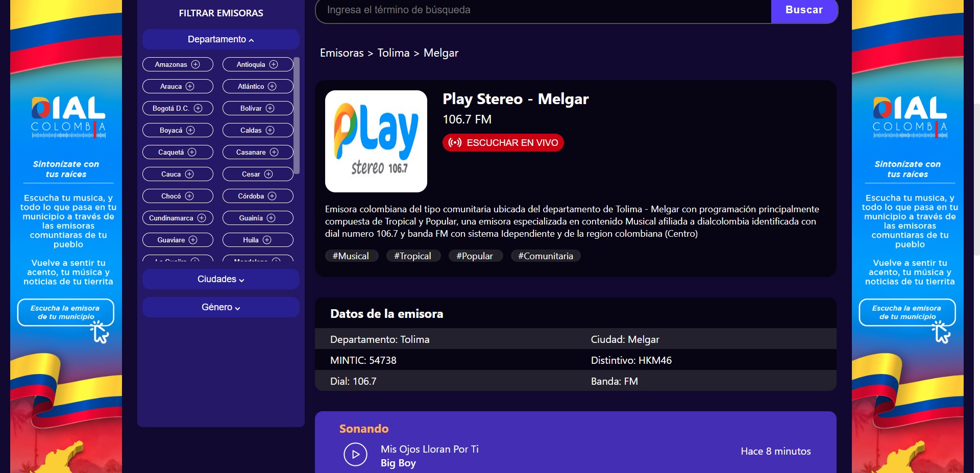
Task: Toggle the Córdoba department filter chip
Action: [x=257, y=196]
